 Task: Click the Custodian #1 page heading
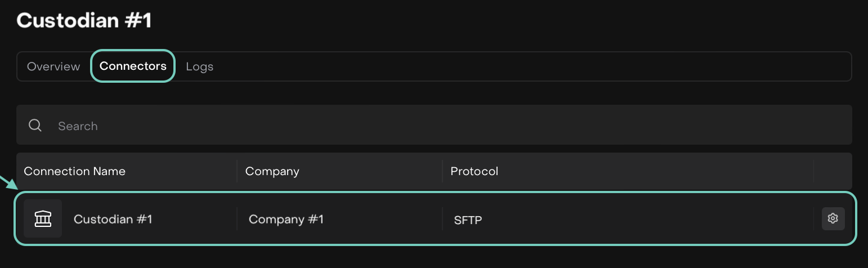click(x=84, y=21)
